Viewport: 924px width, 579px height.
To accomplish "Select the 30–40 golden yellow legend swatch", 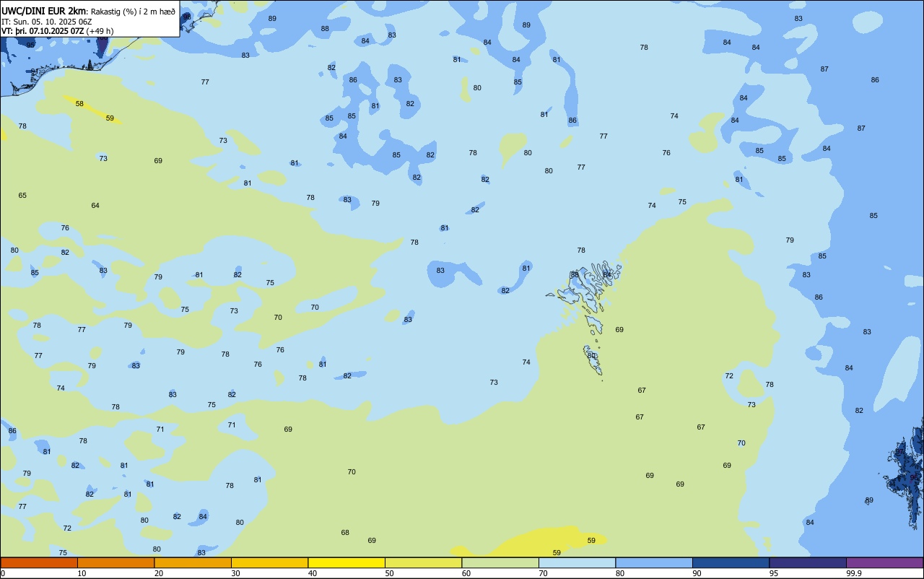I will 269,562.
